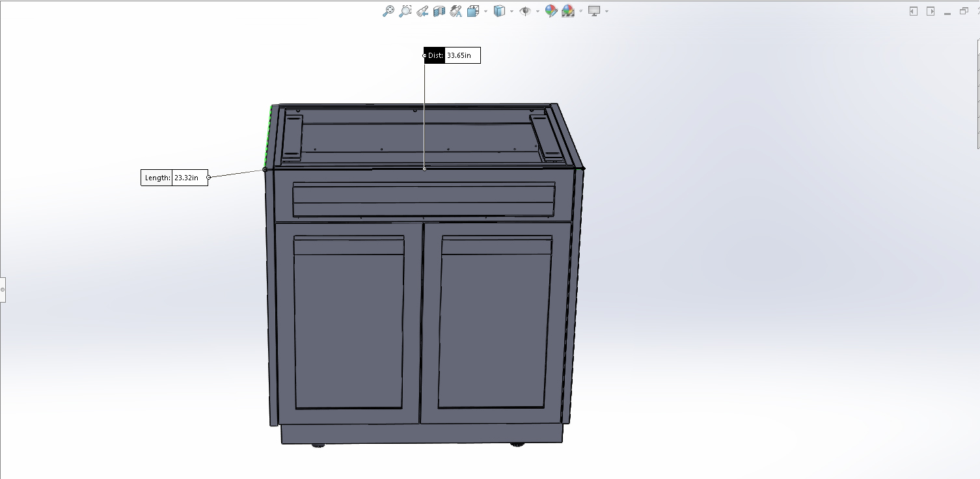
Task: Click the Display Style icon
Action: click(499, 11)
